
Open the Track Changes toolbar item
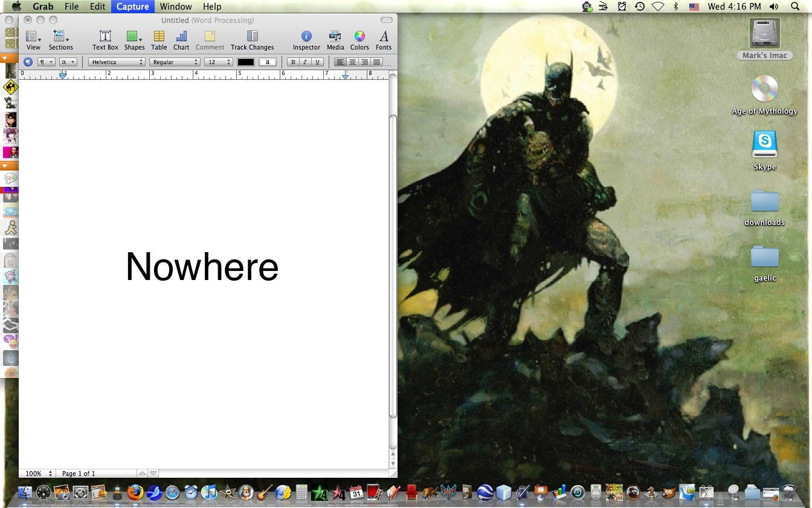(x=252, y=41)
